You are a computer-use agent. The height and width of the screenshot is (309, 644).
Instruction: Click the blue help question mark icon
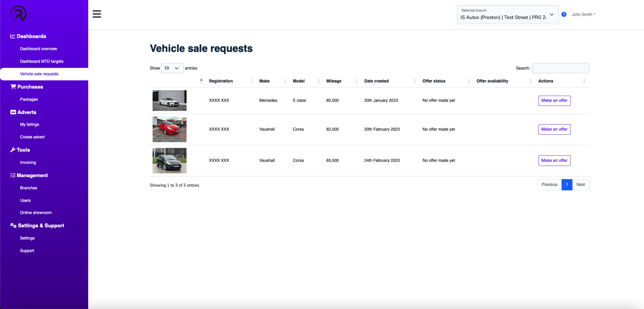(564, 14)
